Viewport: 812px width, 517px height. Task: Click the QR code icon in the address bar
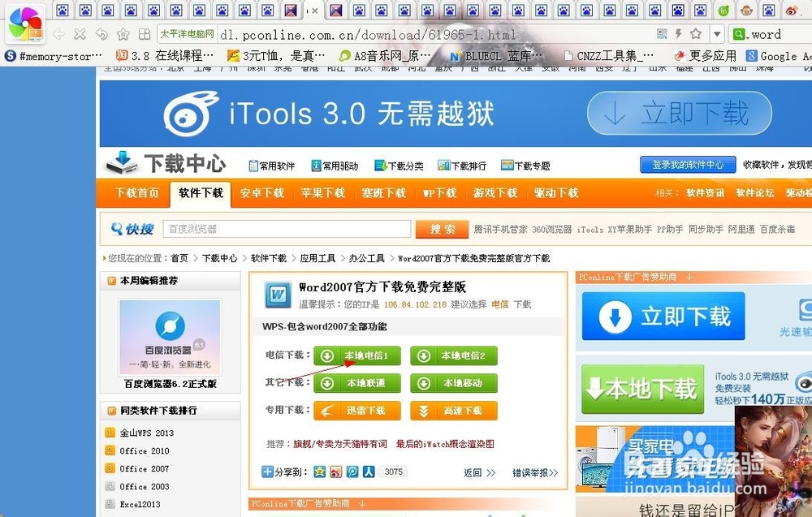coord(662,34)
